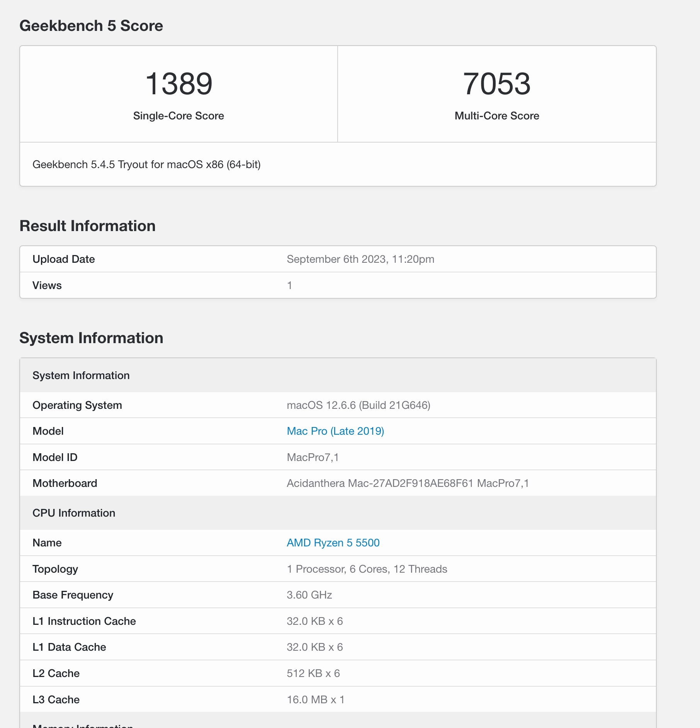Select the macOS 12.6.6 (Build 21G646) value
Screen dimensions: 700x728
point(358,405)
